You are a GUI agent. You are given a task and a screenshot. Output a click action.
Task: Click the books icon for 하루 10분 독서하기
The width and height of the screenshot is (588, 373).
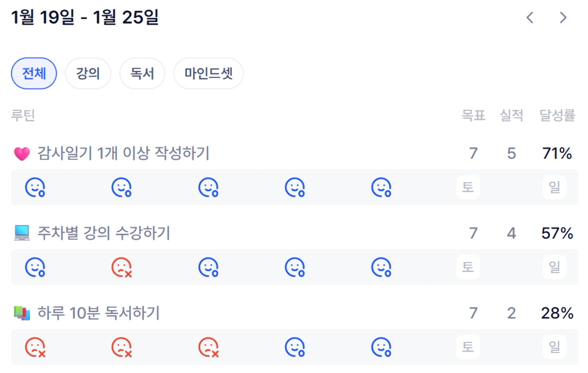(x=22, y=314)
